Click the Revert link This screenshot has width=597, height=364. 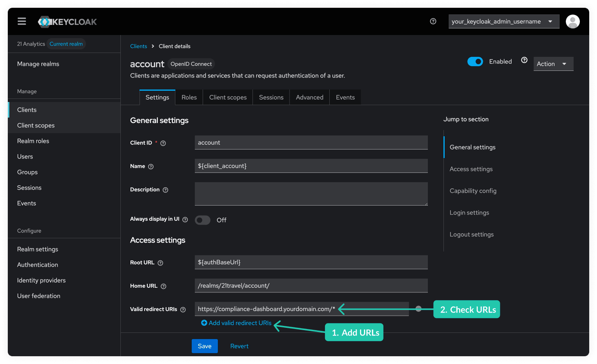tap(239, 346)
